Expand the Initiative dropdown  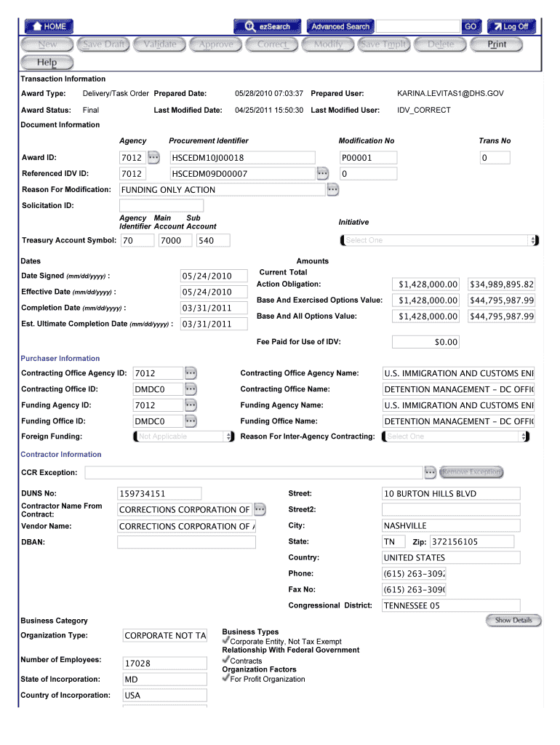pos(439,240)
